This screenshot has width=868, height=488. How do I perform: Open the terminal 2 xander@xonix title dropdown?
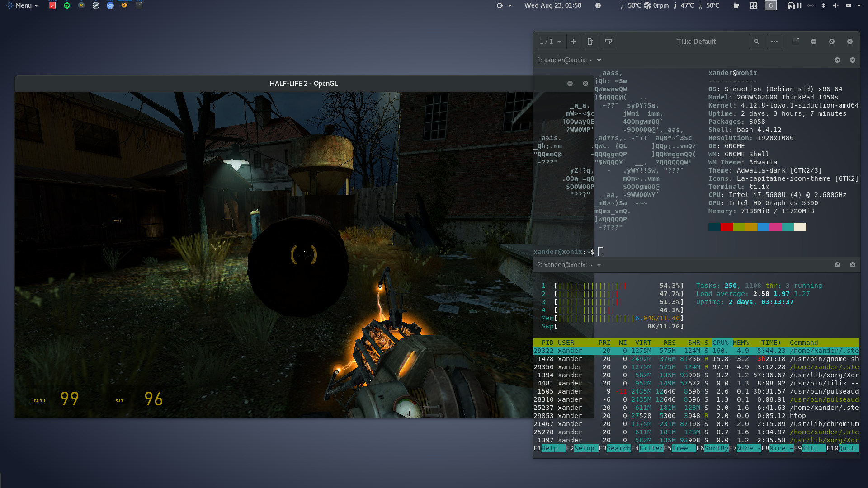pyautogui.click(x=599, y=265)
